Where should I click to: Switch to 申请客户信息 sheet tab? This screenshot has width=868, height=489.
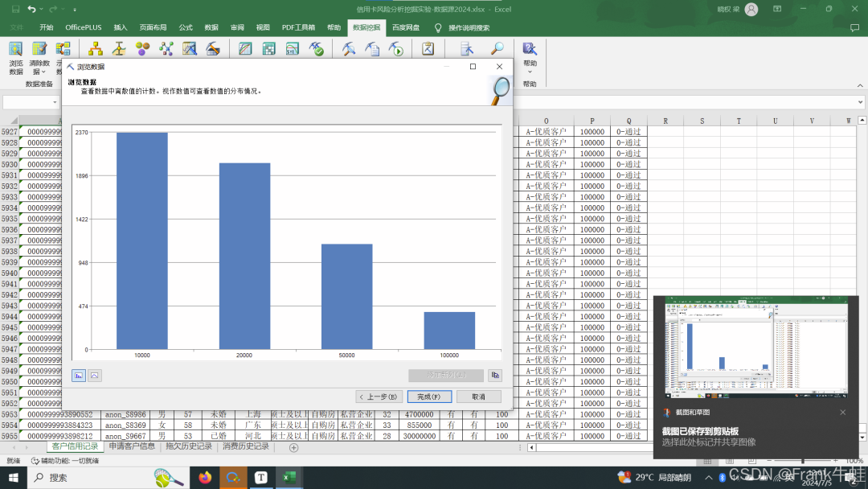coord(132,446)
